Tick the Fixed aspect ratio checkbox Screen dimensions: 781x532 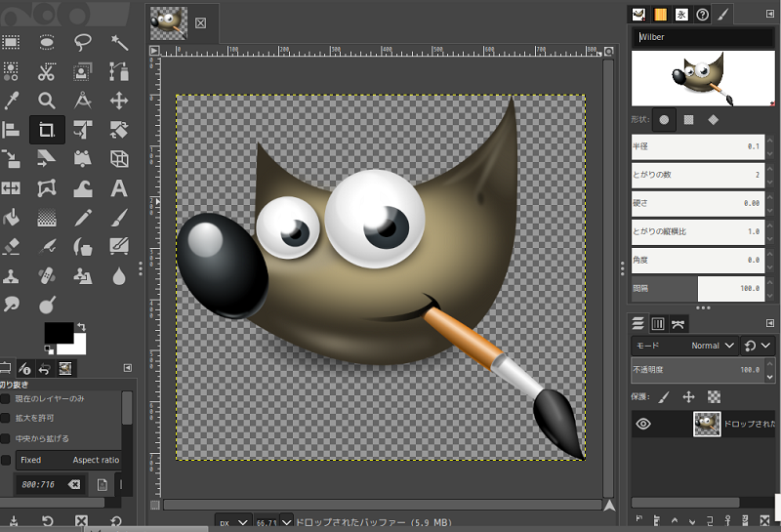click(5, 461)
